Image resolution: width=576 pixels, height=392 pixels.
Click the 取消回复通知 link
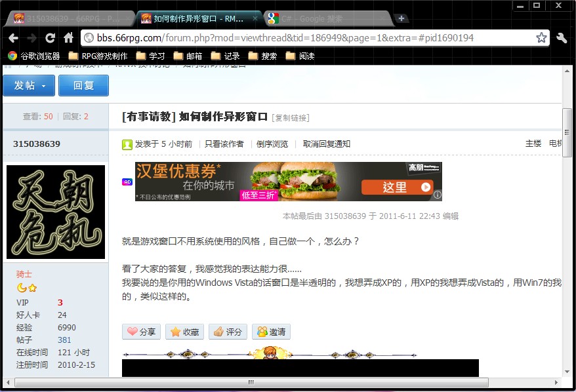(327, 144)
